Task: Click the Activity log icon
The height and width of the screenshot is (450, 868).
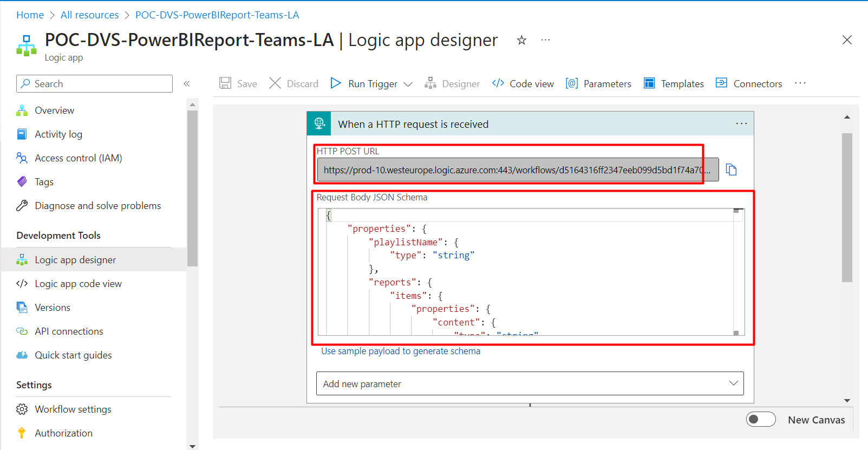Action: [x=22, y=134]
